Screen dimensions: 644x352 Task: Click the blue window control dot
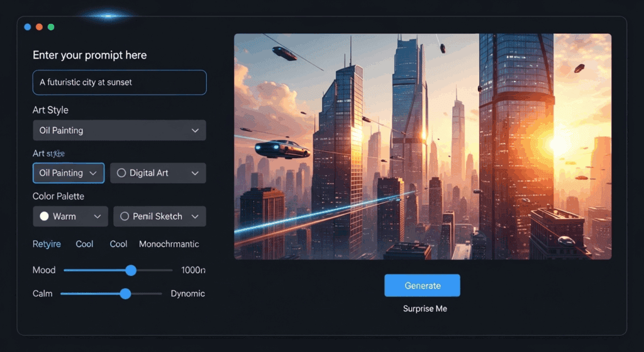coord(28,26)
